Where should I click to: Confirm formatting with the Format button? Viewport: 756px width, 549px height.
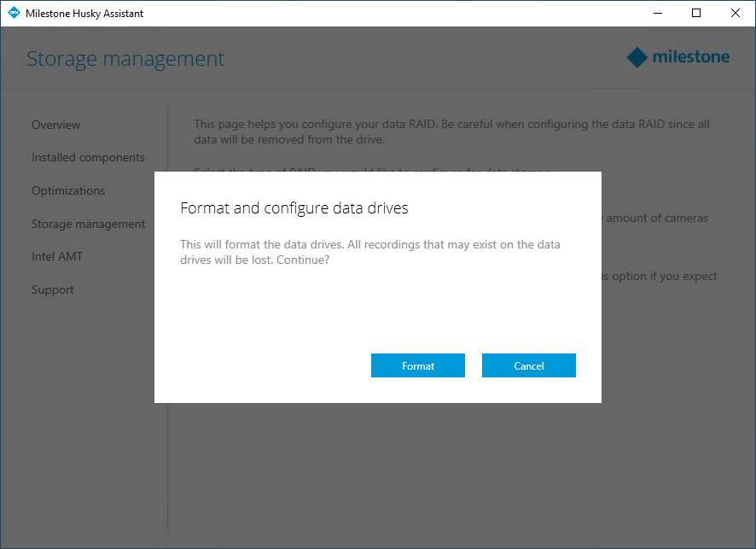(417, 365)
